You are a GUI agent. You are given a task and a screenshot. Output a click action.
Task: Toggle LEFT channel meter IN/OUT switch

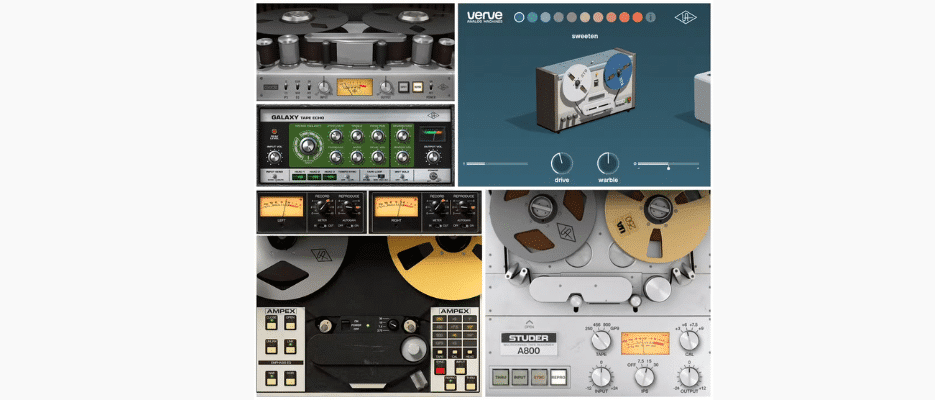(323, 225)
